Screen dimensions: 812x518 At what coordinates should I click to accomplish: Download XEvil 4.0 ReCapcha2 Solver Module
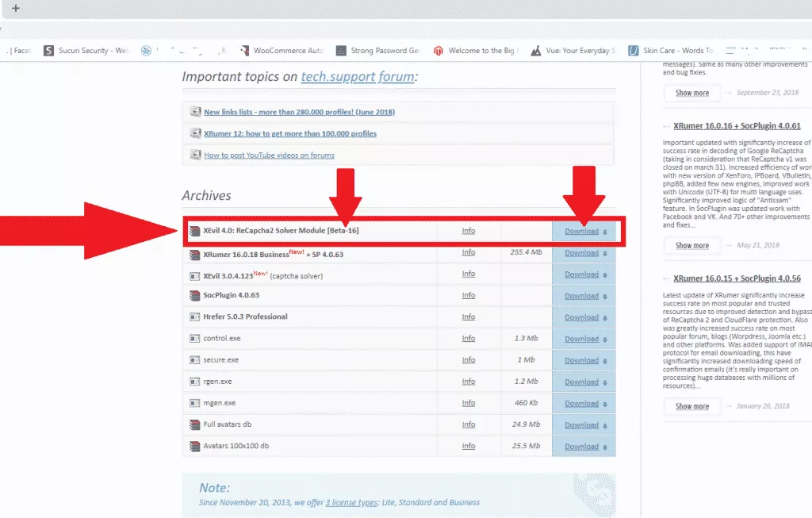[x=581, y=232]
